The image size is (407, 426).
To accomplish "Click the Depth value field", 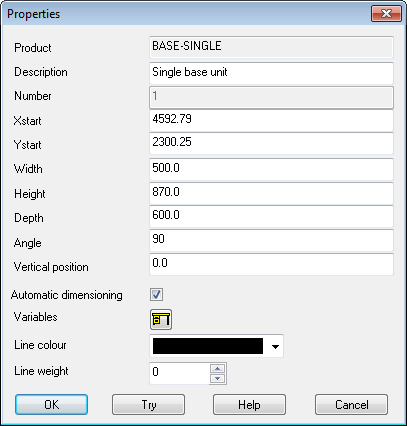I will (x=271, y=216).
